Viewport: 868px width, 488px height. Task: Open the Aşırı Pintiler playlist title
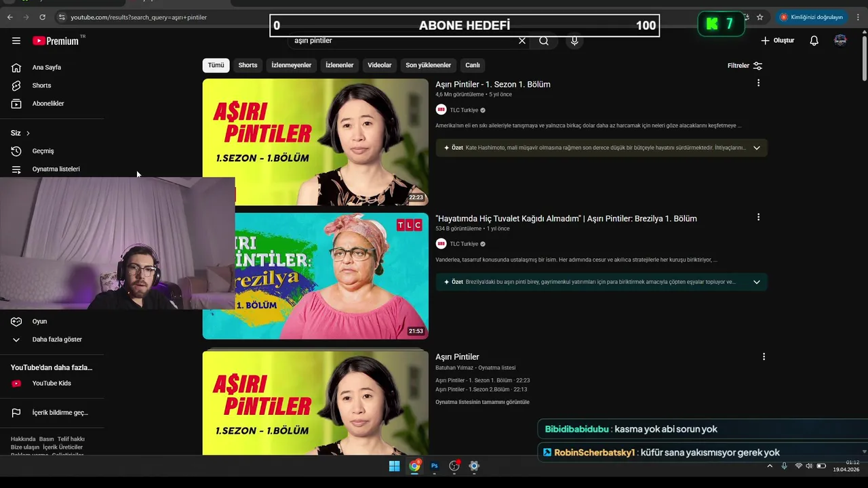coord(457,357)
